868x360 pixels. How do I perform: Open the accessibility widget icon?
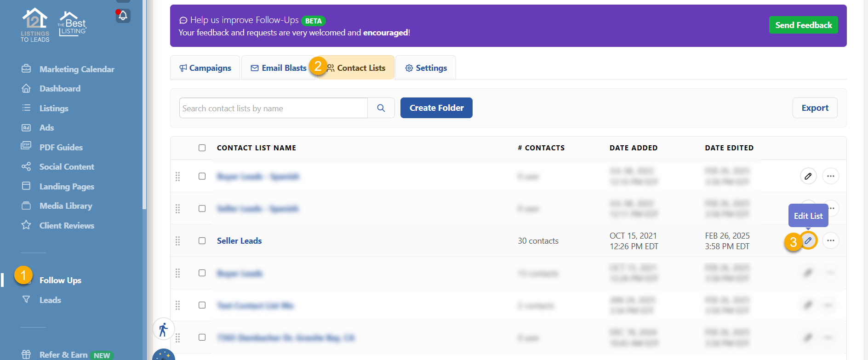pos(163,329)
